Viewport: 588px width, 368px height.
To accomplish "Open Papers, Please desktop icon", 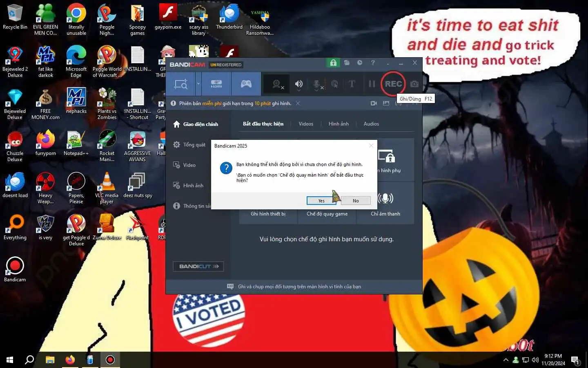I will click(76, 188).
